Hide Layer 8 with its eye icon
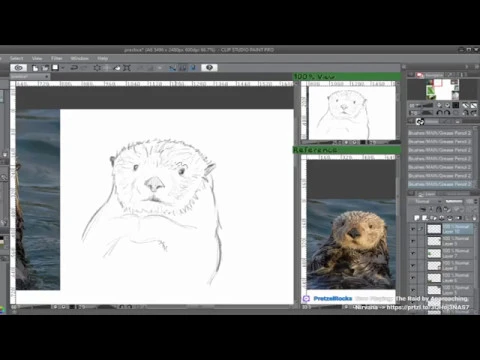The image size is (480, 360). (413, 266)
